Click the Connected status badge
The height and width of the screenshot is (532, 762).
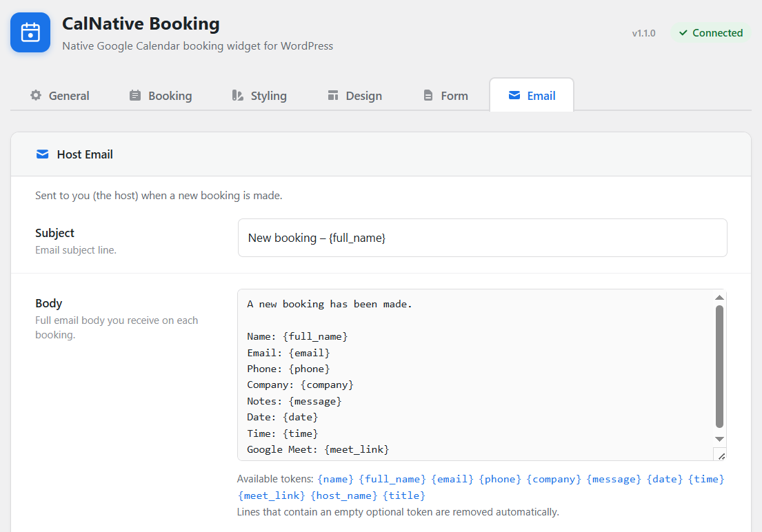pyautogui.click(x=711, y=33)
